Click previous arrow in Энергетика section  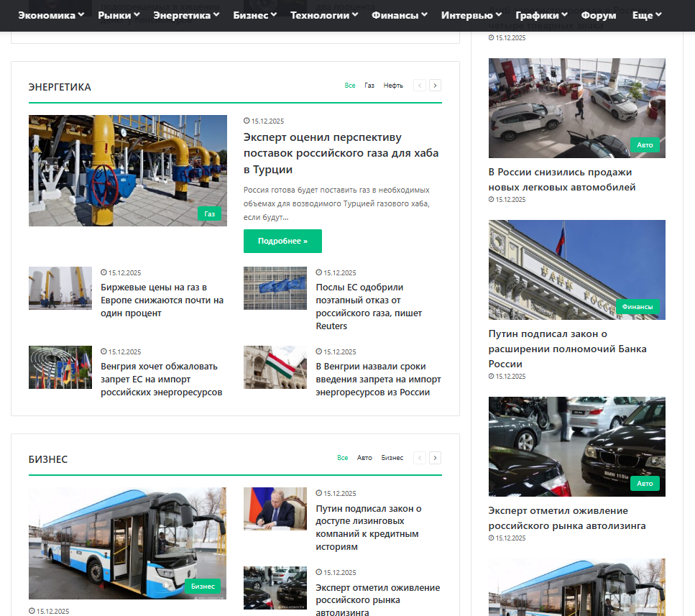pos(420,85)
